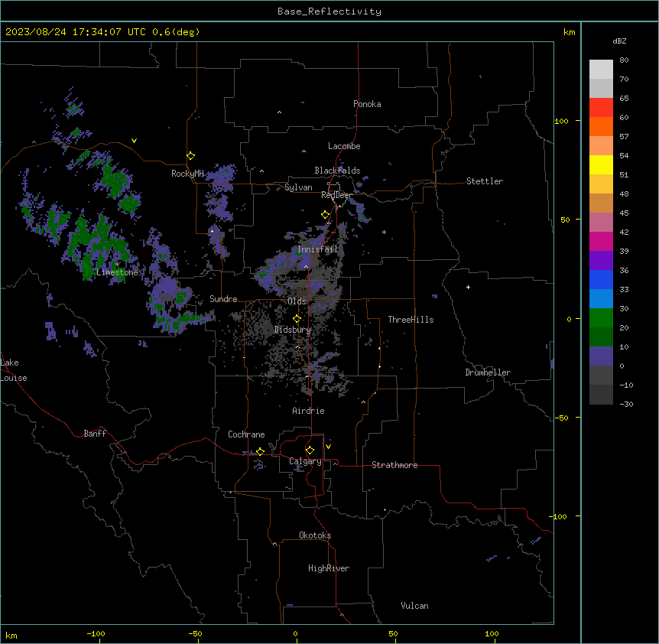
Task: Click the Ponoka label
Action: click(367, 104)
